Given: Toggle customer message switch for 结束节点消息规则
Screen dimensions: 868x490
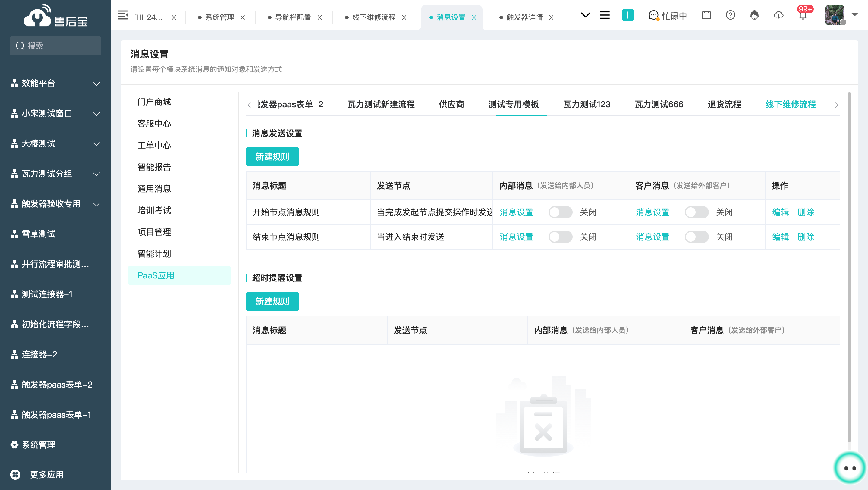Looking at the screenshot, I should tap(697, 237).
